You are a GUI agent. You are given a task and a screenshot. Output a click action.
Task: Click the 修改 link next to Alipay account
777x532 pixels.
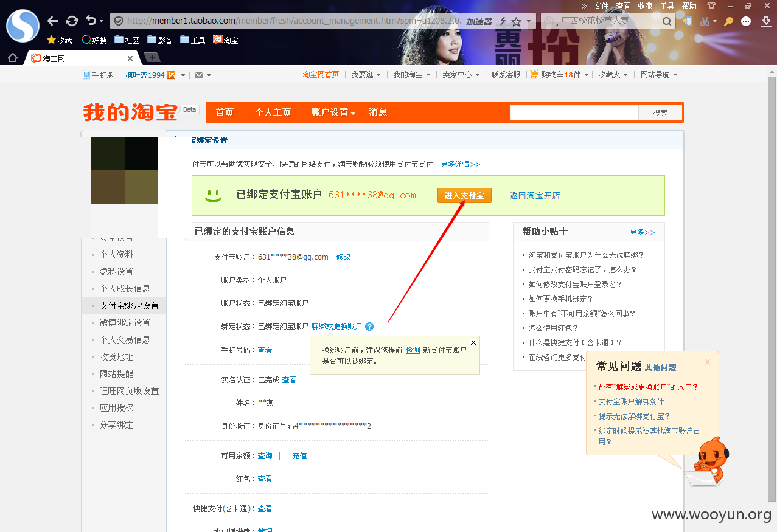[344, 257]
